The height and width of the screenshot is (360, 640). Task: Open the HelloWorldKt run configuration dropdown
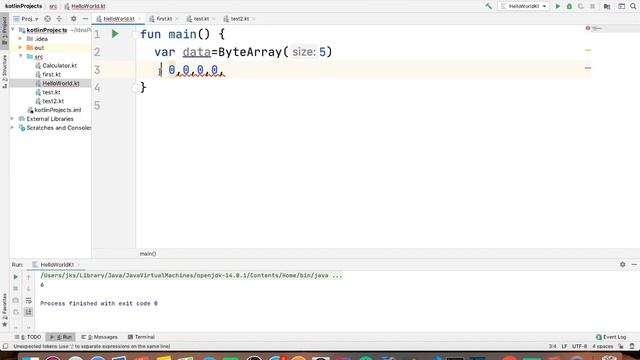[x=524, y=6]
